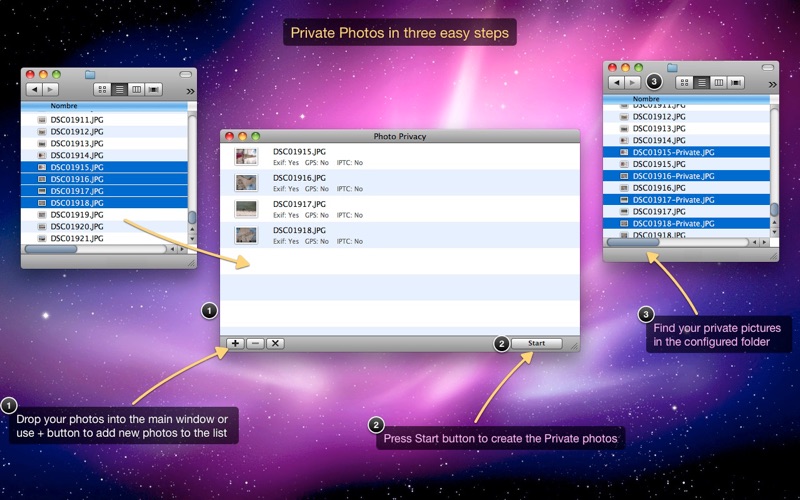The height and width of the screenshot is (500, 800).
Task: Click the X button to clear list
Action: (275, 343)
